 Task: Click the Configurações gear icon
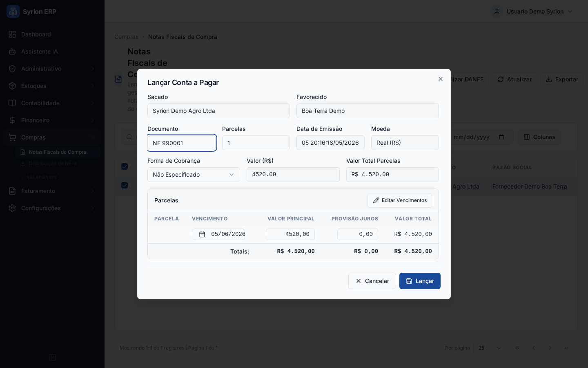point(12,208)
